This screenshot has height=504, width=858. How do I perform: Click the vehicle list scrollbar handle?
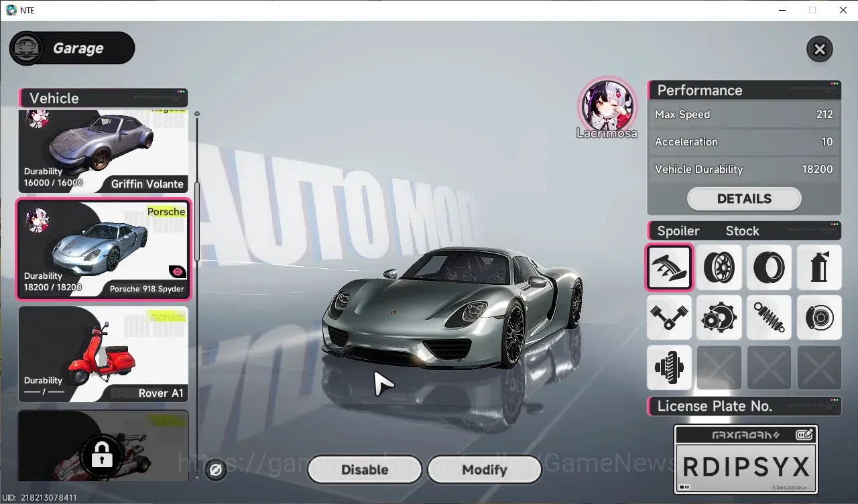pyautogui.click(x=197, y=221)
